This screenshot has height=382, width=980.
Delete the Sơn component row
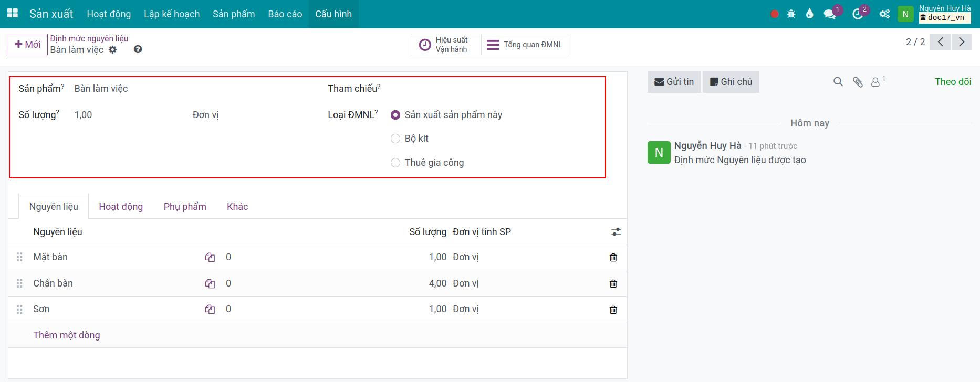[x=613, y=310]
